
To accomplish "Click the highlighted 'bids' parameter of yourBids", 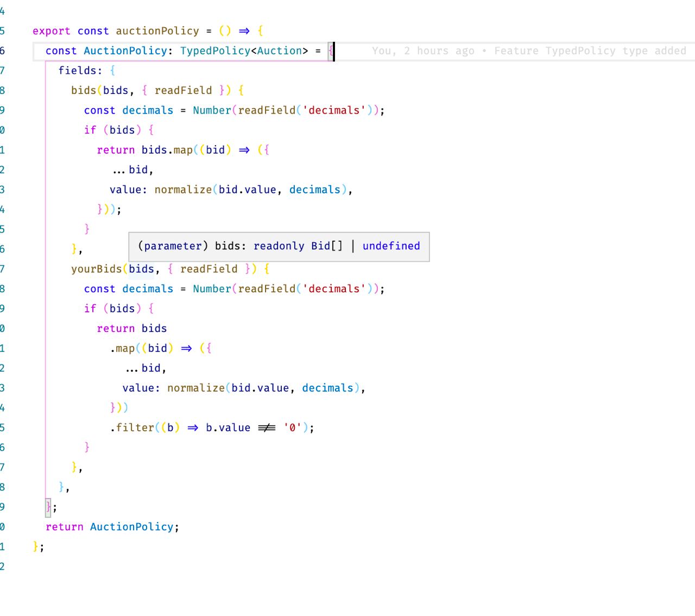I will click(x=141, y=269).
